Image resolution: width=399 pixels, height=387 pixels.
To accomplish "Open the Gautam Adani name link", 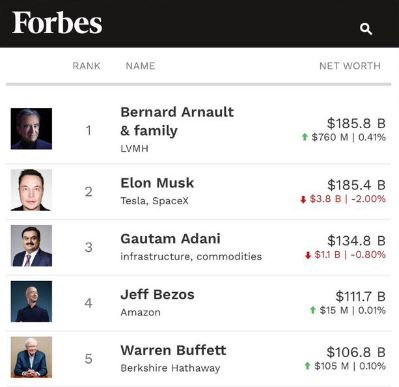I will pos(170,239).
